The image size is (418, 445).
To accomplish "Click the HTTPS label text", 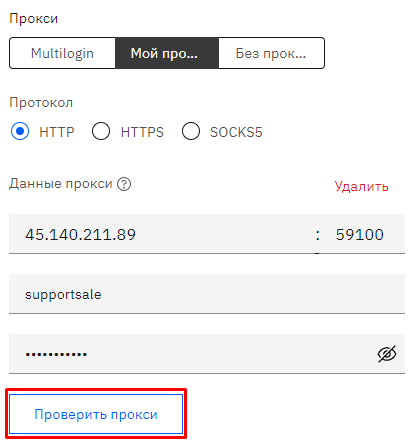I will point(142,132).
